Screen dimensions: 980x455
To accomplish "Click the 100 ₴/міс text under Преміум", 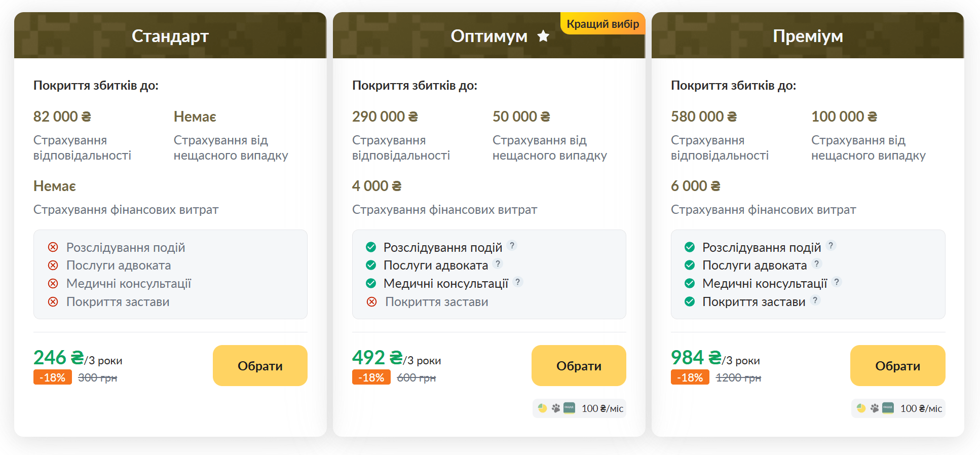I will (x=921, y=408).
